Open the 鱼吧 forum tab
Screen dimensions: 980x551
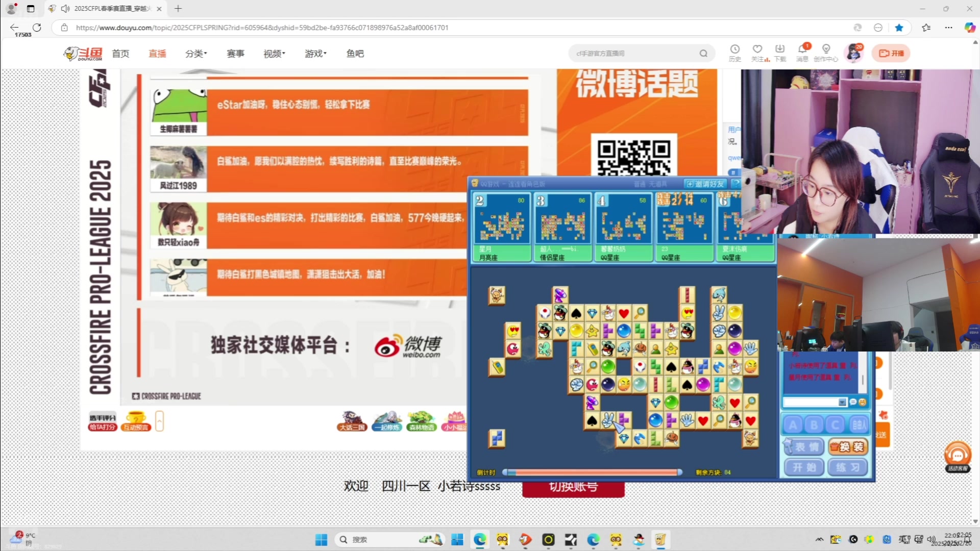[x=355, y=54]
